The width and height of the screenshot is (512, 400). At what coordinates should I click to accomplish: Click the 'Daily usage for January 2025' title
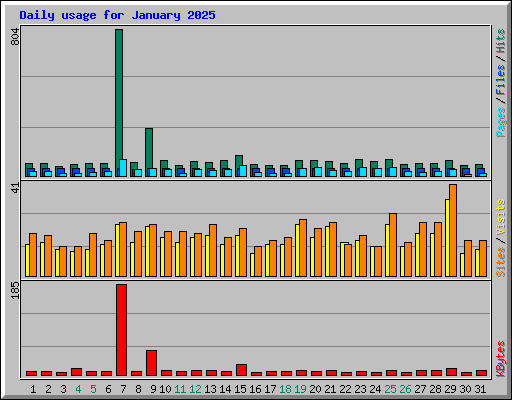[117, 15]
